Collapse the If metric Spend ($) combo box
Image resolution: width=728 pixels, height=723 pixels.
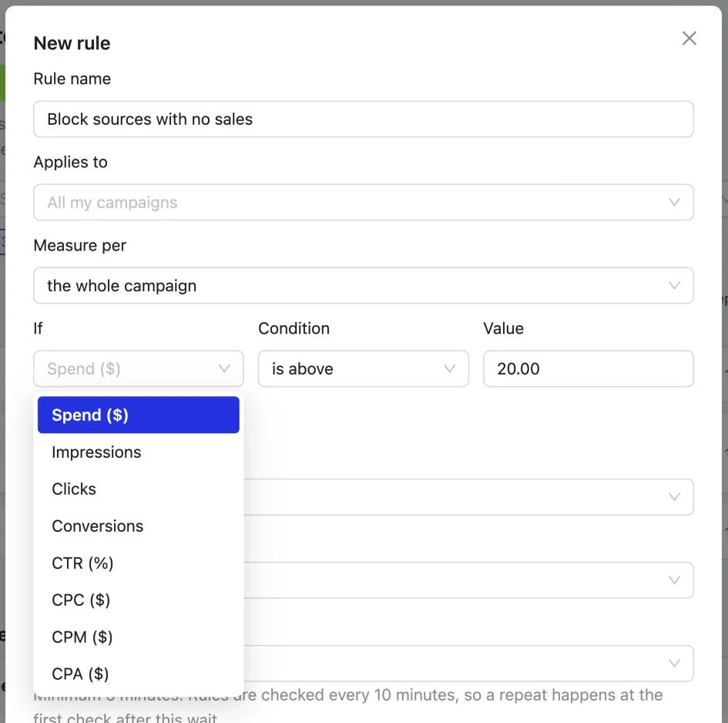(x=139, y=368)
